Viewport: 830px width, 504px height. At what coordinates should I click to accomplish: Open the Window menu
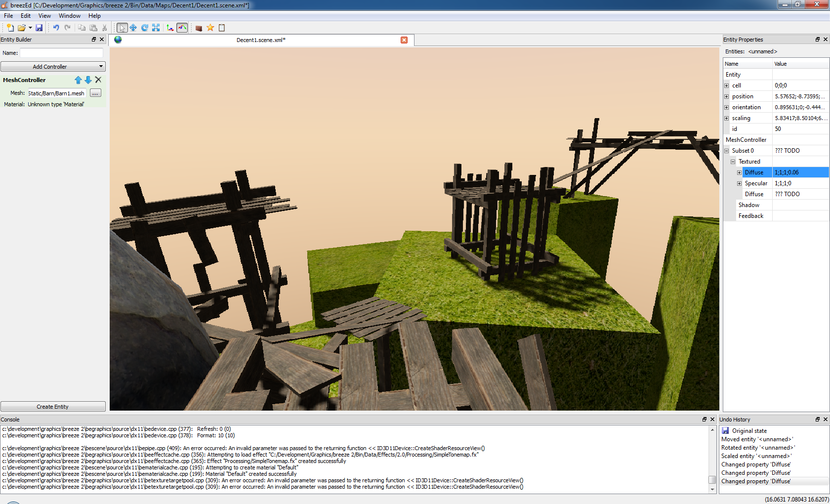[x=69, y=16]
